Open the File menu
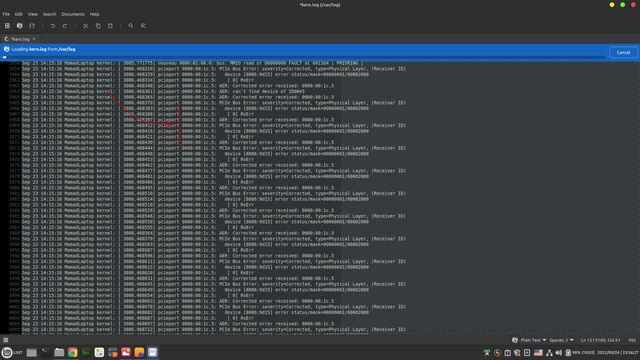Viewport: 640px width, 360px height. tap(6, 14)
